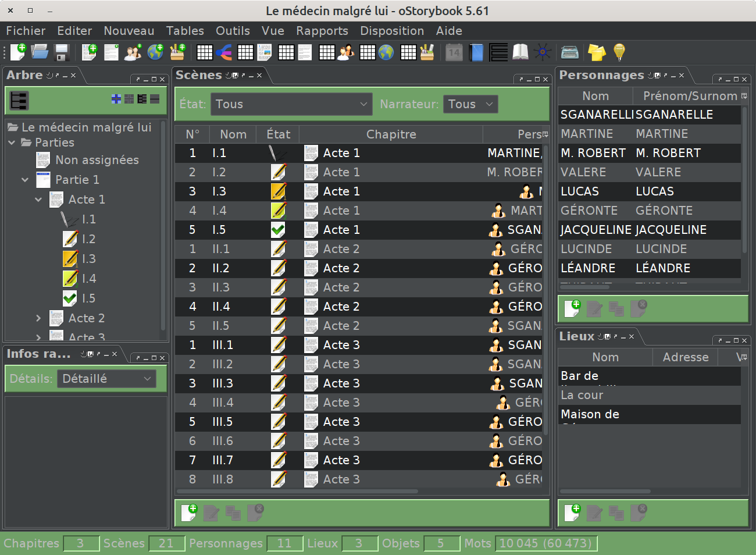
Task: Open the manage view striped icon
Action: (x=498, y=52)
